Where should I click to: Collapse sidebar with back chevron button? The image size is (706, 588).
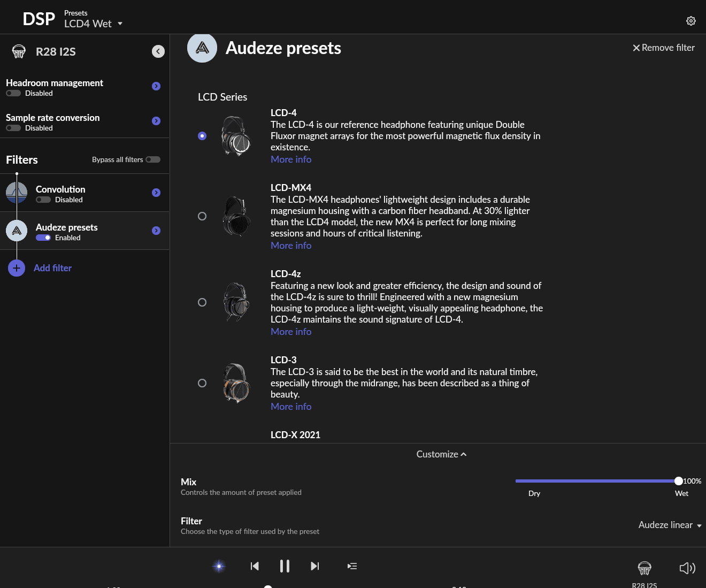(x=158, y=51)
